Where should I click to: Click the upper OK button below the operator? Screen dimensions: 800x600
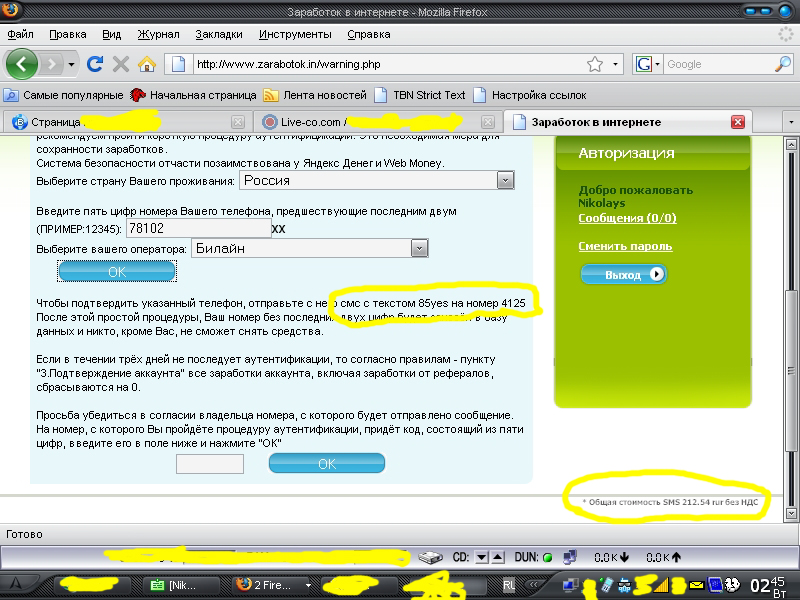click(x=117, y=271)
